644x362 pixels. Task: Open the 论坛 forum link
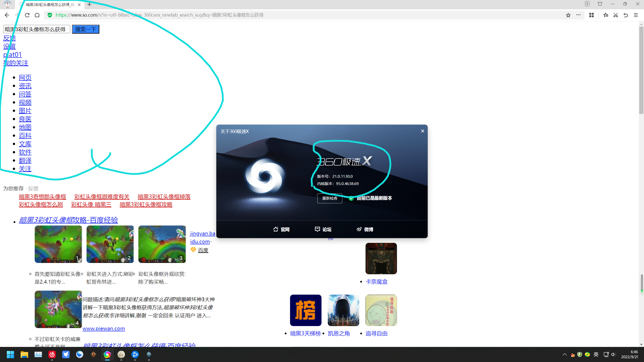[x=323, y=229]
